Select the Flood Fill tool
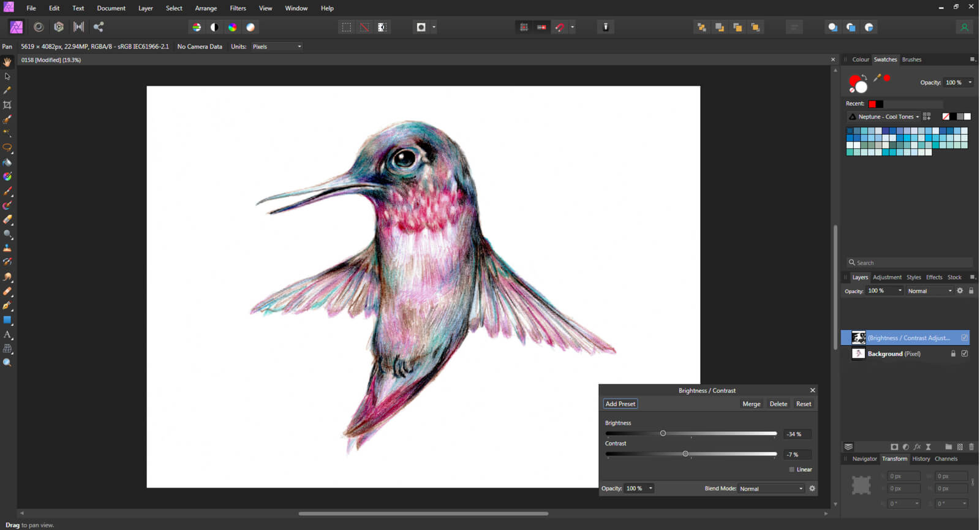Image resolution: width=980 pixels, height=530 pixels. pos(7,162)
